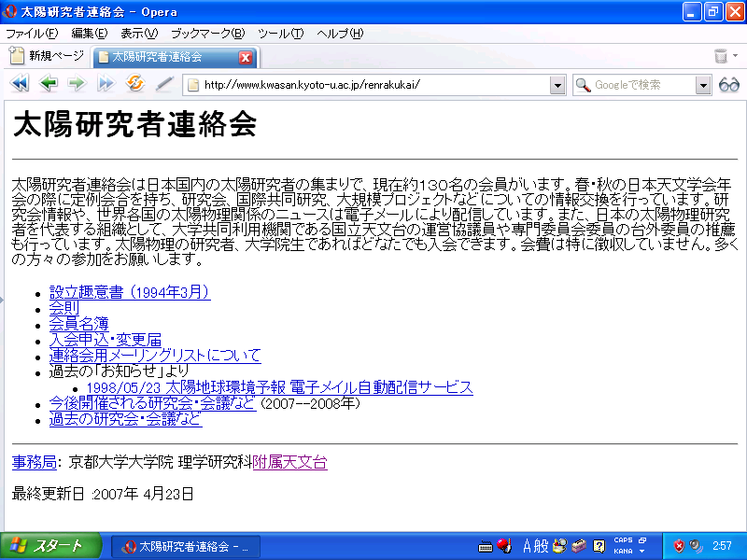The image size is (747, 560).
Task: Click the security alert shield tray icon
Action: [x=679, y=546]
